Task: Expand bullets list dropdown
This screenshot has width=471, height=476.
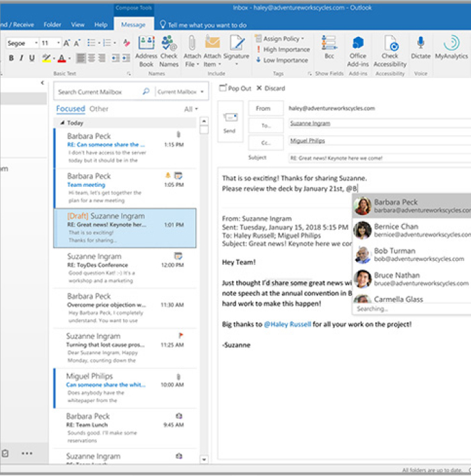Action: (x=99, y=43)
